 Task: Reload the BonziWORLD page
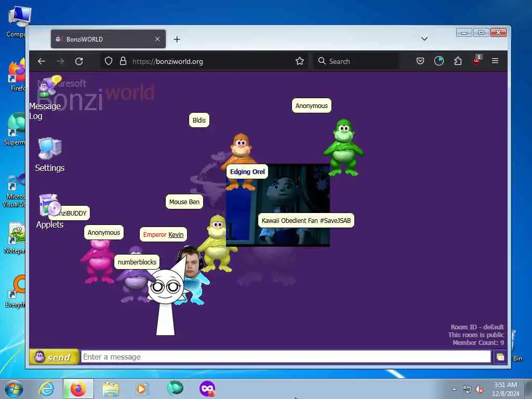point(79,61)
